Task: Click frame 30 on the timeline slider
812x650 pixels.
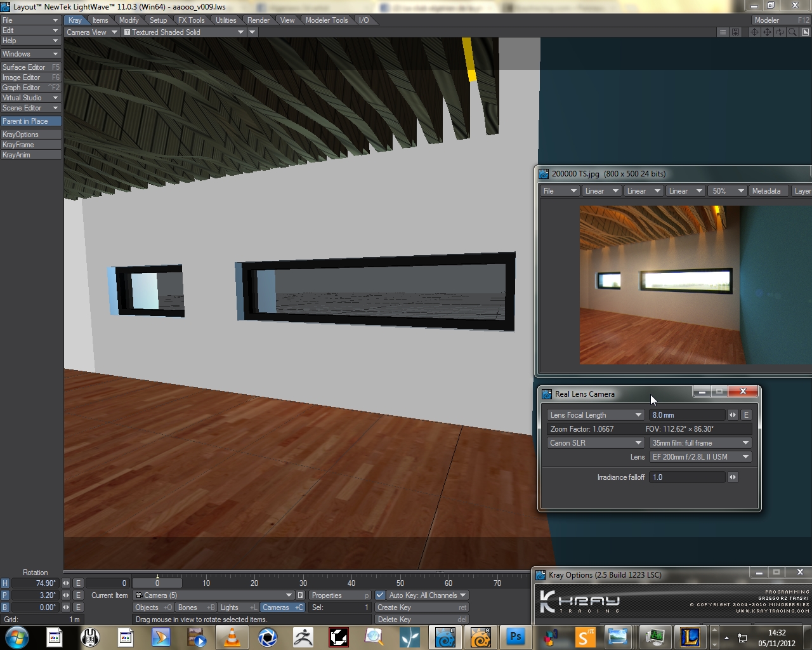Action: click(x=303, y=583)
